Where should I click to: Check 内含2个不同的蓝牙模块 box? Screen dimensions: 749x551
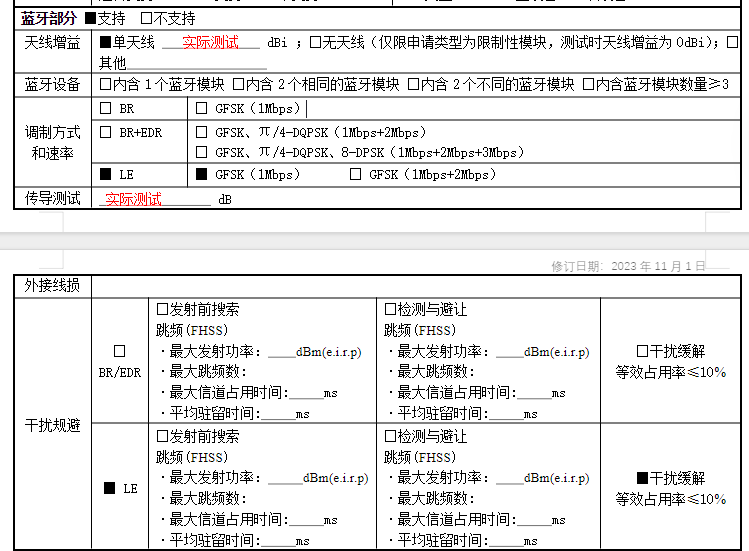pyautogui.click(x=413, y=85)
